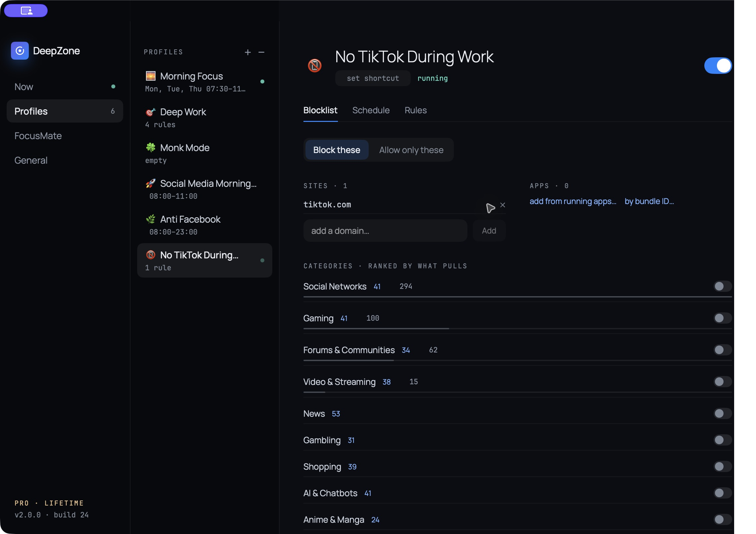Choose the Allow only these mode
Screen dimensions: 756x534
click(411, 150)
